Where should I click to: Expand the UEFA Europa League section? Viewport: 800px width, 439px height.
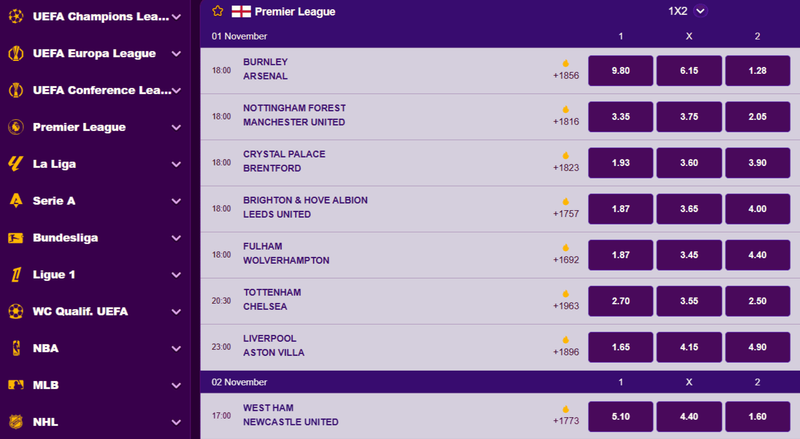tap(176, 54)
